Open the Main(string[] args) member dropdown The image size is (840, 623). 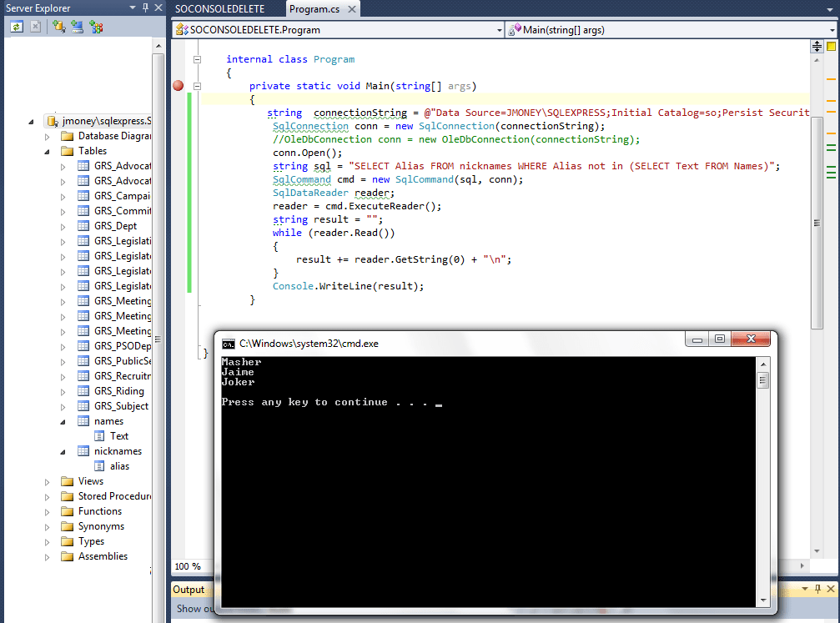point(832,28)
